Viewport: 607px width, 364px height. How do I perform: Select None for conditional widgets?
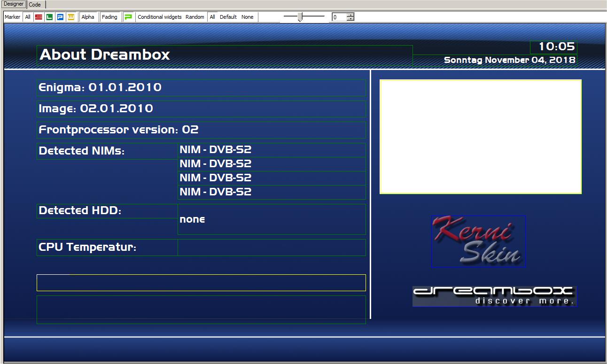pyautogui.click(x=248, y=17)
